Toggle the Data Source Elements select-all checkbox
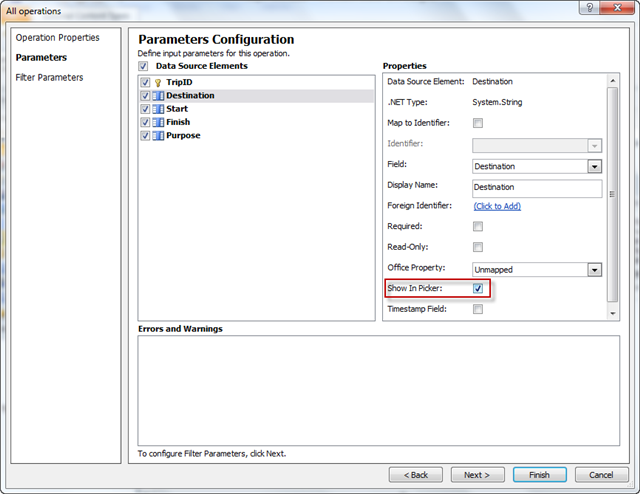640x494 pixels. [143, 66]
